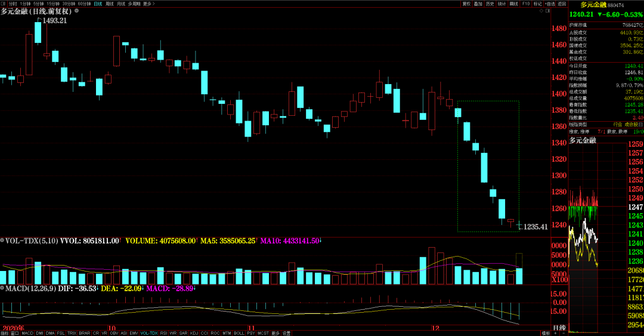Screen dimensions: 644x336
Task: Select the SAR indicator
Action: pyautogui.click(x=183, y=333)
